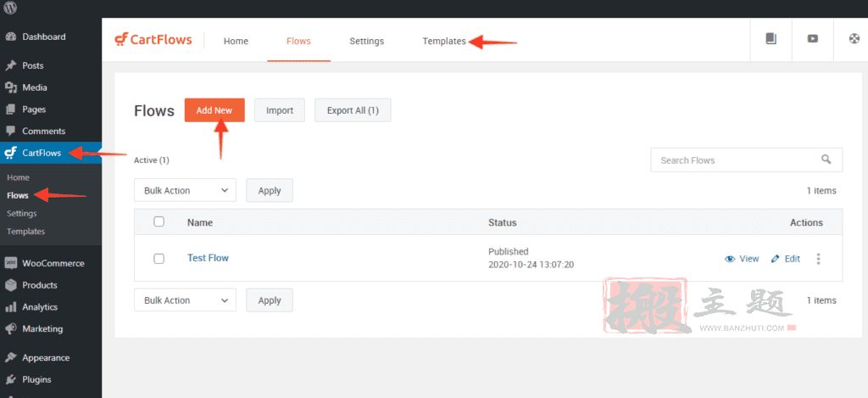Open the YouTube video tutorials icon
The height and width of the screenshot is (398, 868).
pos(813,39)
